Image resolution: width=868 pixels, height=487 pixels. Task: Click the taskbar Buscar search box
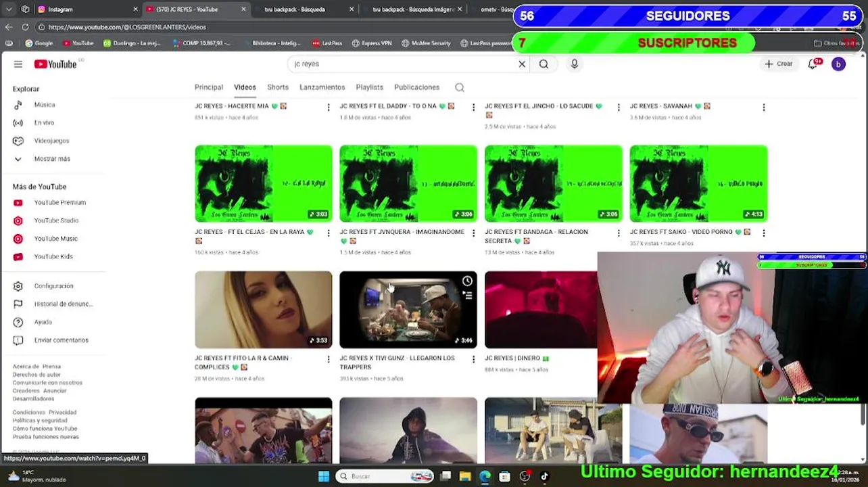383,476
